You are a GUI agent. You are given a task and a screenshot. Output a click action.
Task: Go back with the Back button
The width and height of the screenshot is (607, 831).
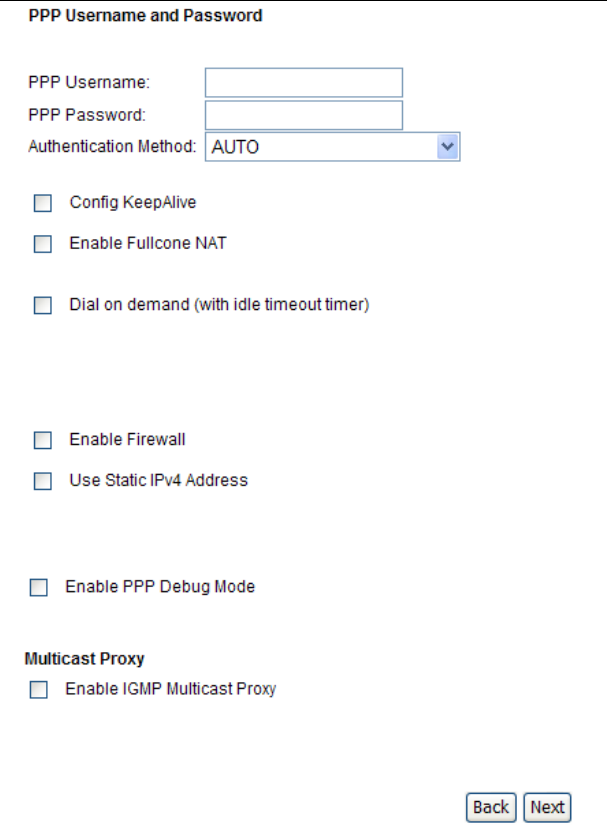click(x=491, y=807)
